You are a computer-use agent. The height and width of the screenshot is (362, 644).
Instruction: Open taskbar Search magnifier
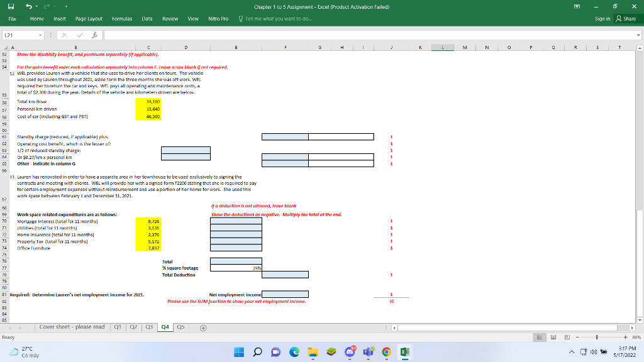[x=257, y=352]
